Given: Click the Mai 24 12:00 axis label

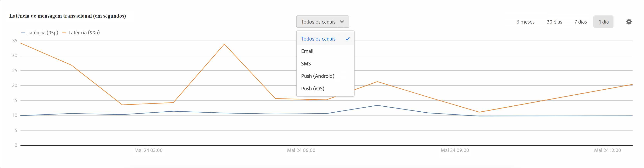Looking at the screenshot, I should [x=607, y=150].
